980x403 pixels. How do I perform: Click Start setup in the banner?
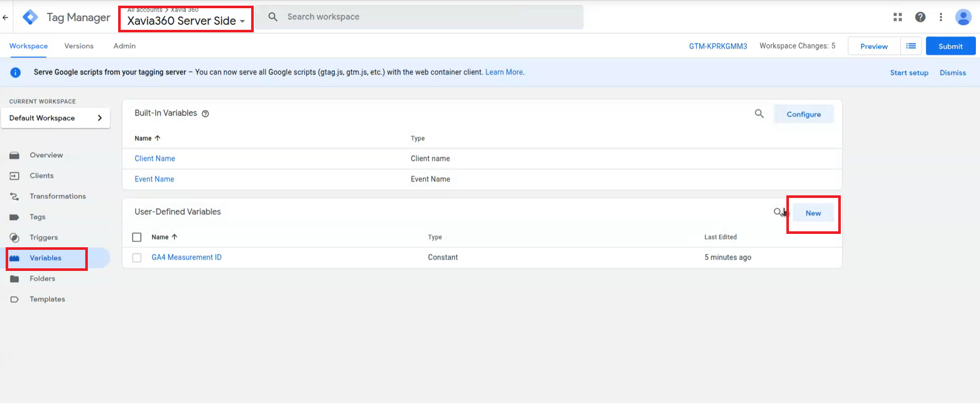pyautogui.click(x=909, y=72)
